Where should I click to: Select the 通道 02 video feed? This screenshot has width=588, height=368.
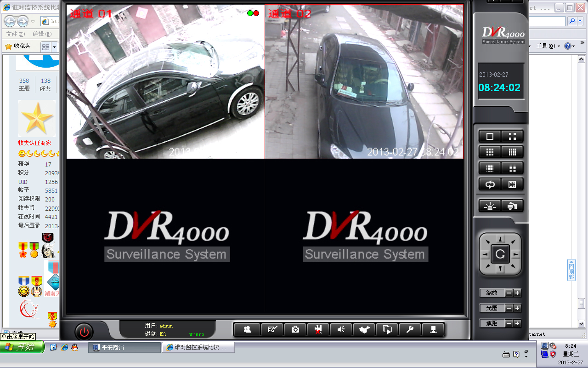(364, 82)
